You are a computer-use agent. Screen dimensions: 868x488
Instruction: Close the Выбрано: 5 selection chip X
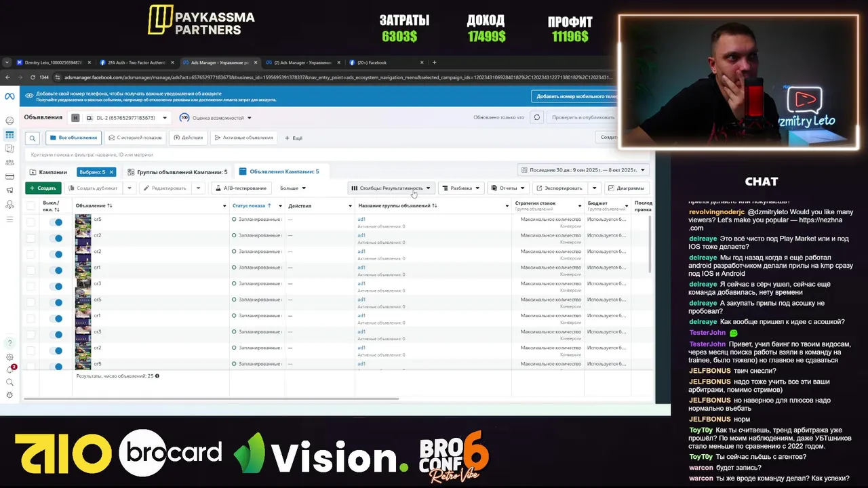[111, 172]
